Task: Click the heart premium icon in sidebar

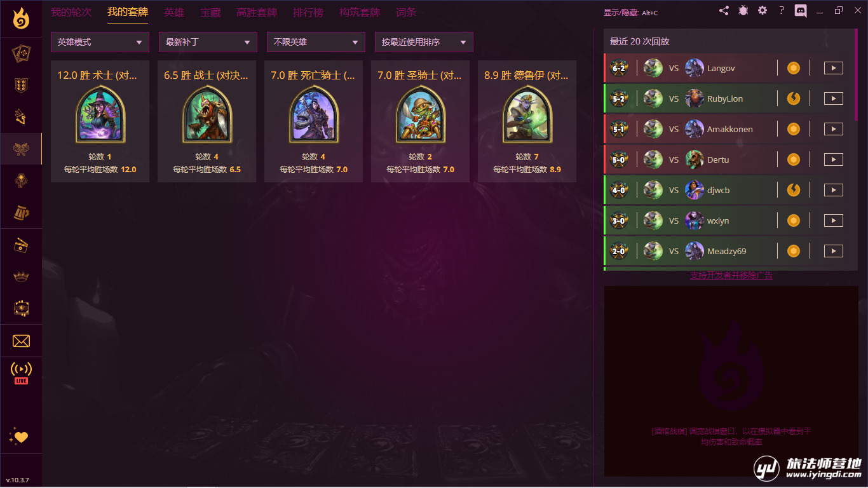Action: (x=19, y=437)
